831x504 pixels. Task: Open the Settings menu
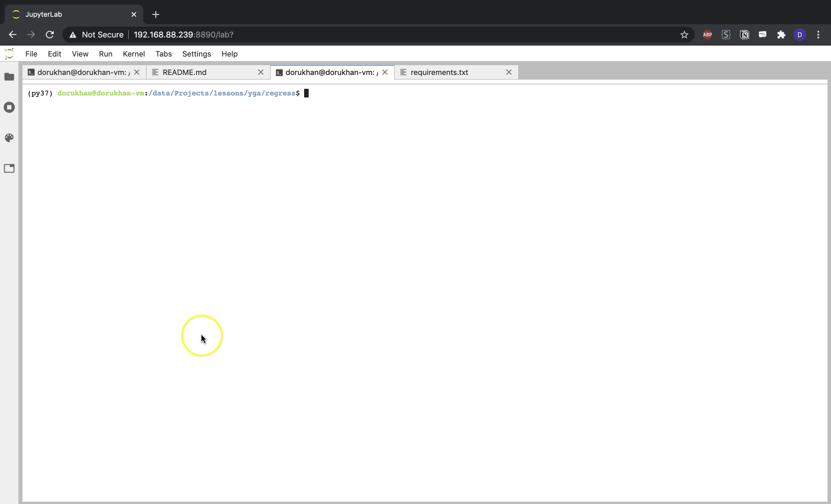(197, 54)
